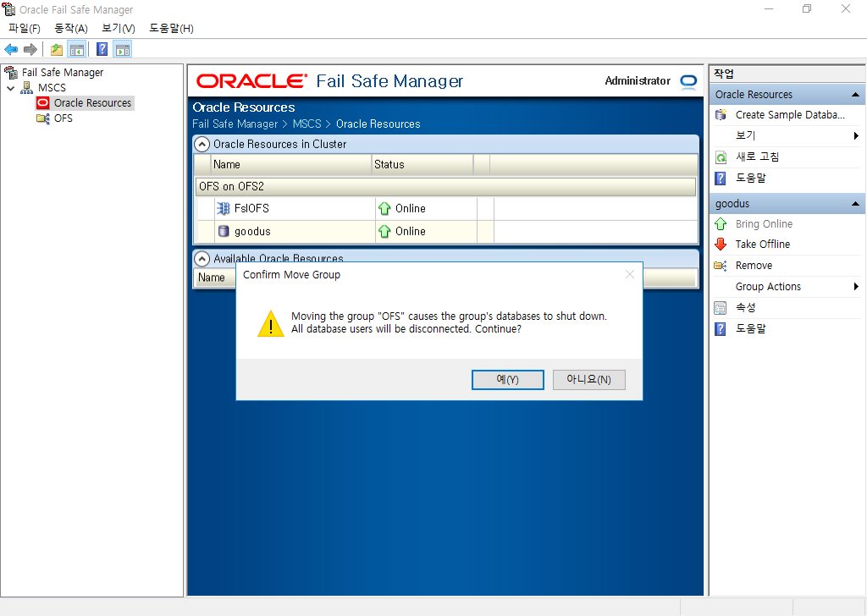The height and width of the screenshot is (616, 867).
Task: Toggle the console tree pane icon
Action: 77,50
